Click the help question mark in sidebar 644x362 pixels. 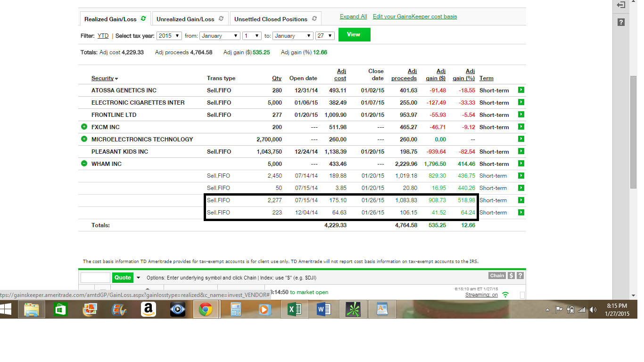tap(621, 22)
